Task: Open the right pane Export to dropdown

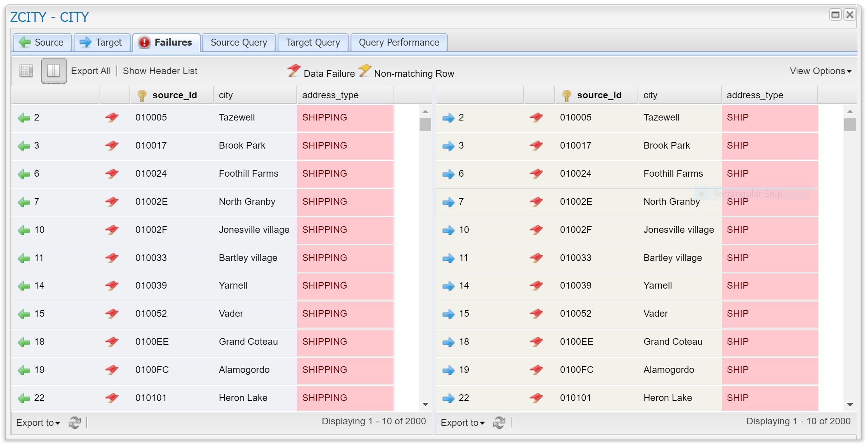Action: (463, 423)
